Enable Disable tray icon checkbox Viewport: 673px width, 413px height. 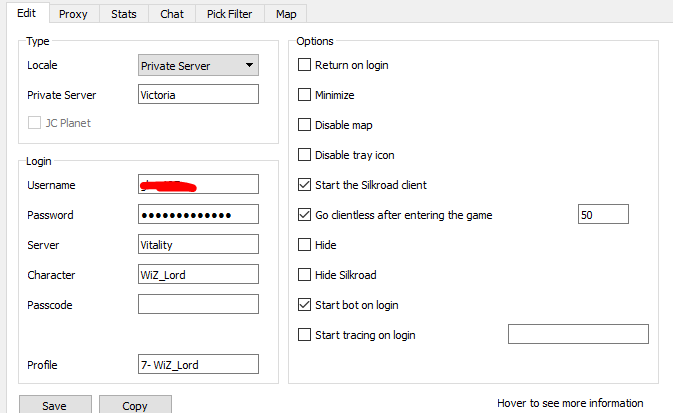point(305,155)
